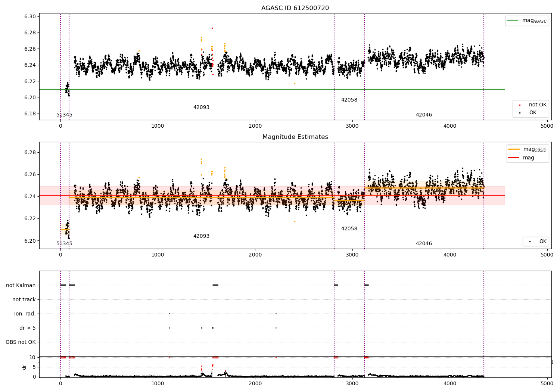The width and height of the screenshot is (560, 392).
Task: Select the 2000 x-axis tick of Magnitude Estimates plot
Action: coord(255,255)
